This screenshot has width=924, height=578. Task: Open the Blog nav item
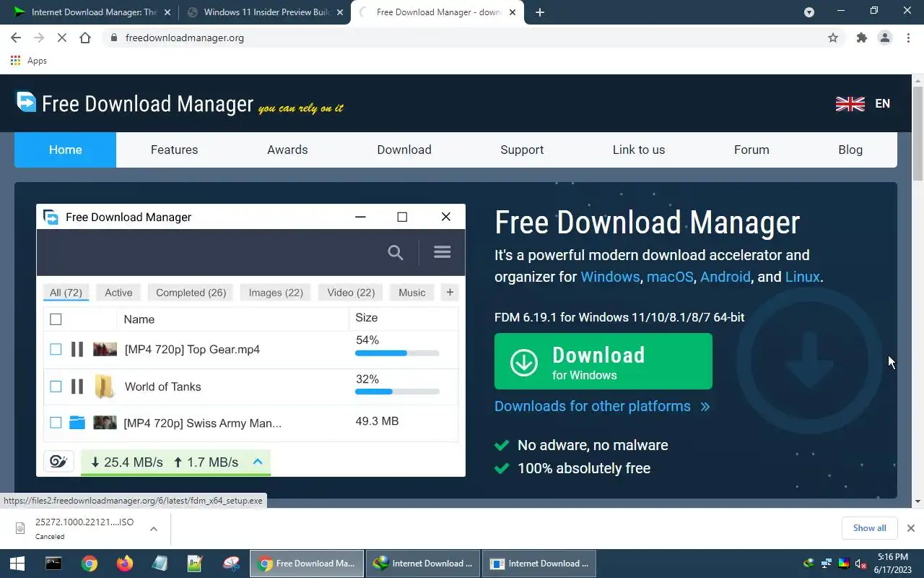click(x=850, y=150)
